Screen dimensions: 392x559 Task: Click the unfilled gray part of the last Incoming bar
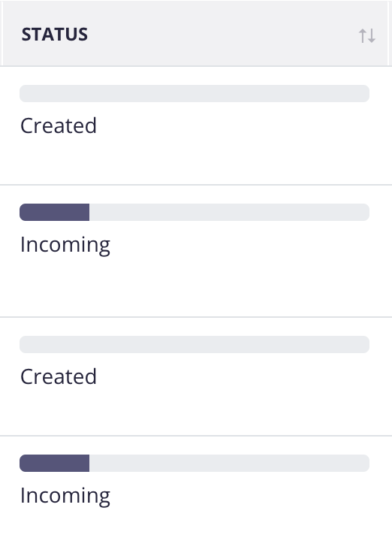(x=230, y=463)
